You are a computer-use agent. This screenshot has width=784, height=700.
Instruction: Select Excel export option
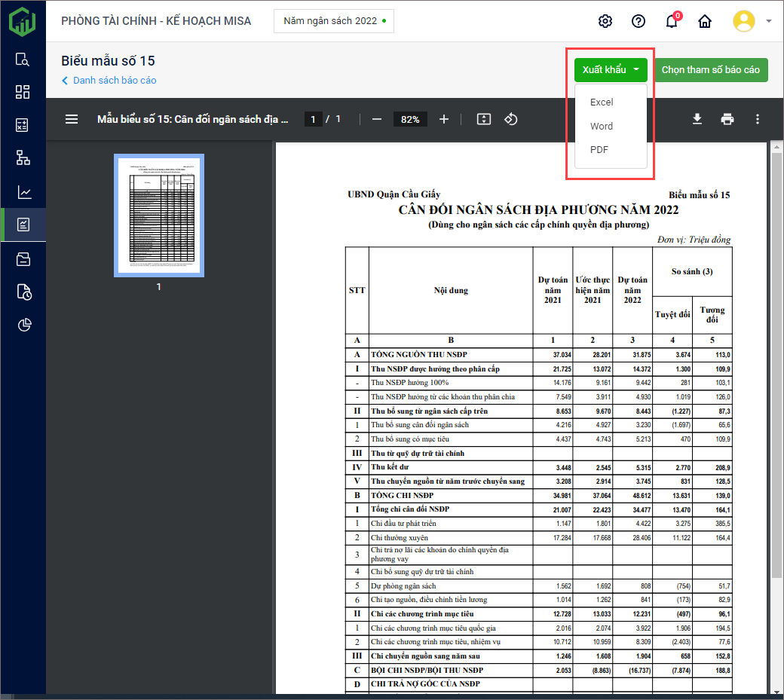(x=602, y=102)
